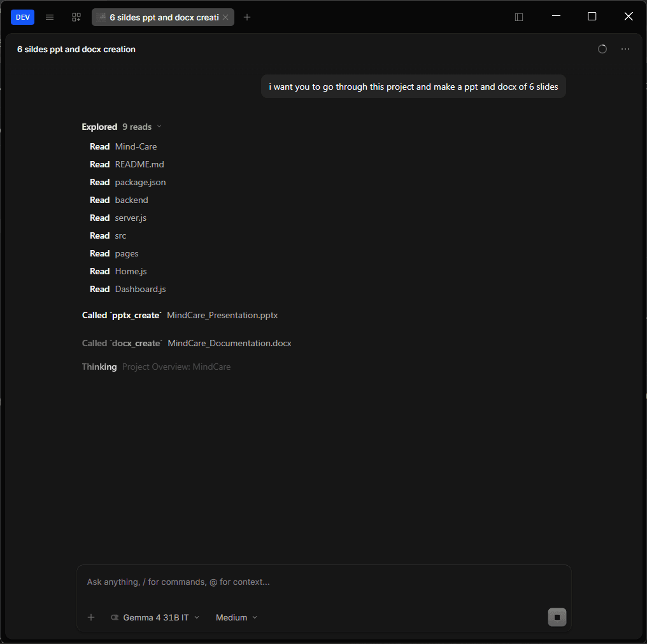Open the Read Dashboard.js entry
This screenshot has width=647, height=644.
(x=128, y=289)
